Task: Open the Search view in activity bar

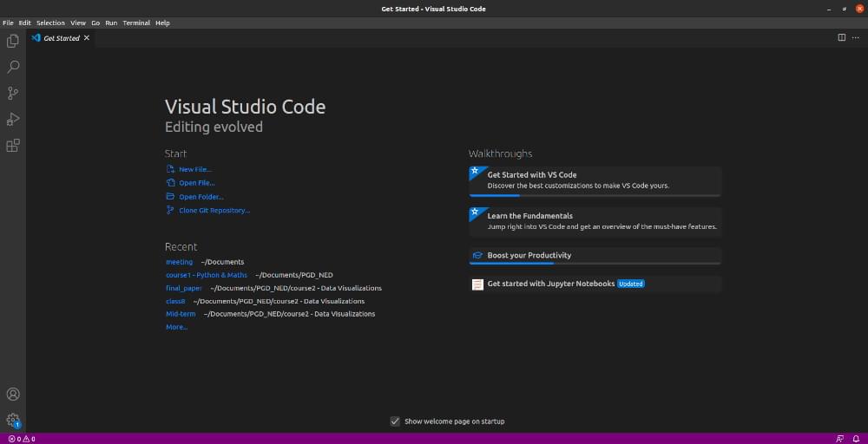Action: (x=13, y=67)
